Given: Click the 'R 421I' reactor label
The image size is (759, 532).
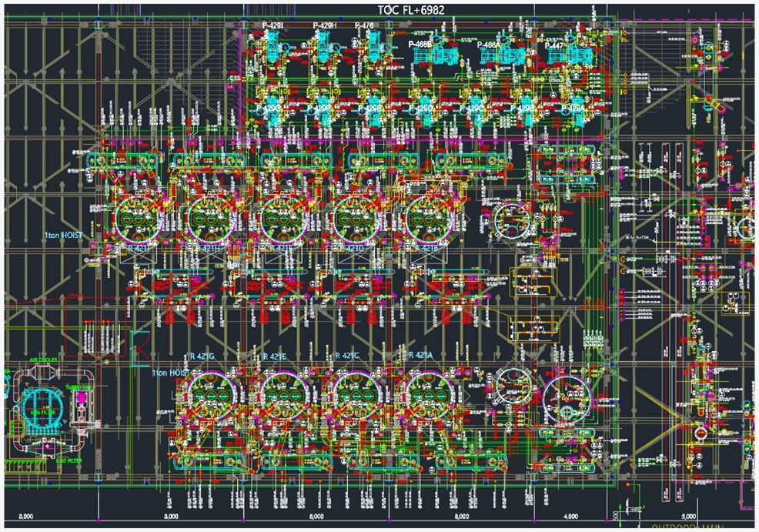Looking at the screenshot, I should click(139, 249).
